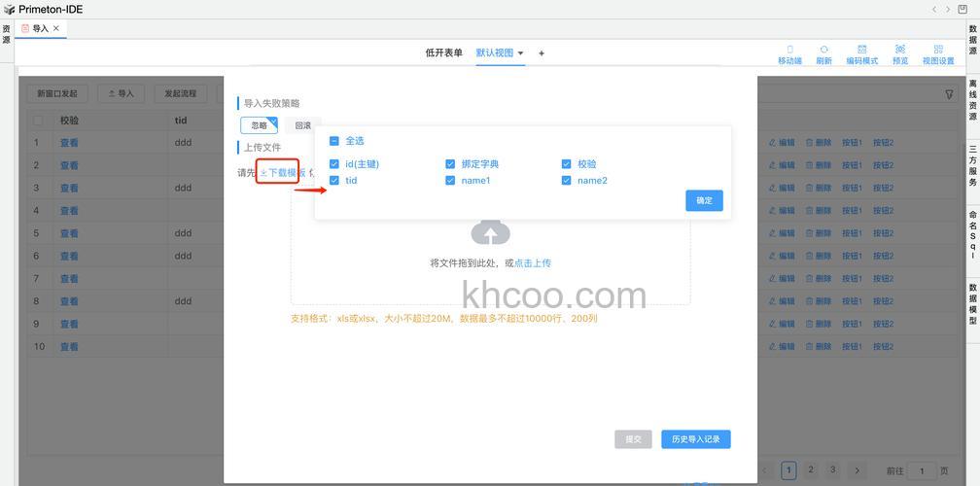This screenshot has width=980, height=486.
Task: Toggle the panel layout icon in title bar
Action: (963, 10)
